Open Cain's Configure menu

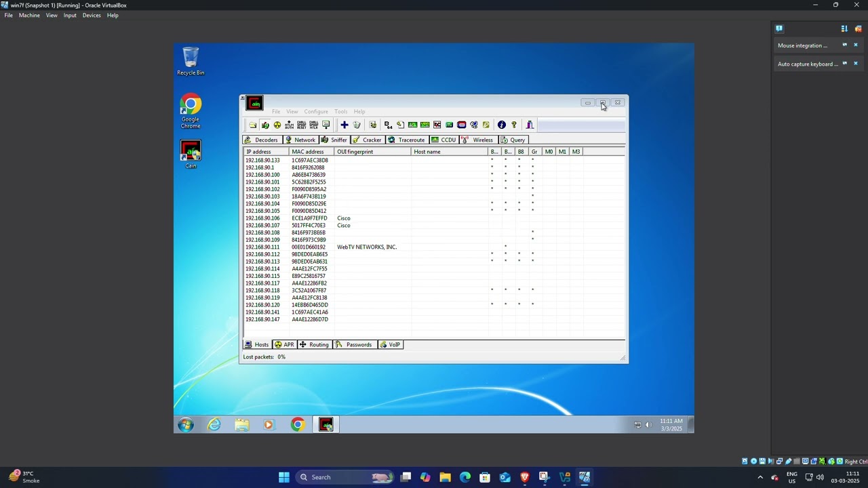coord(316,112)
